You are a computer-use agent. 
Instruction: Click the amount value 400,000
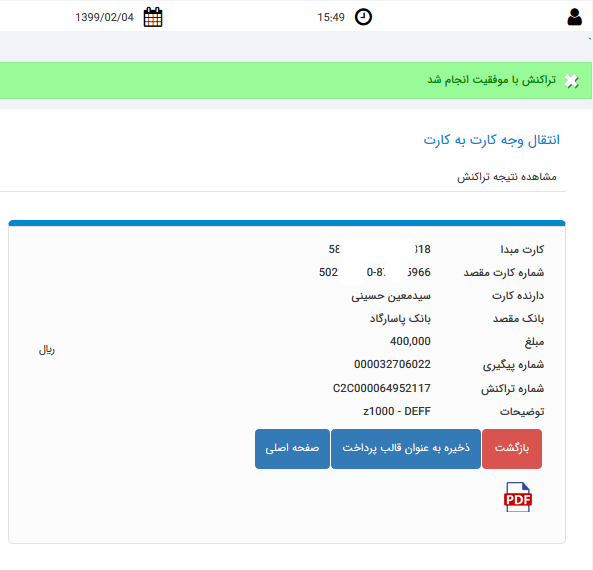pos(410,341)
